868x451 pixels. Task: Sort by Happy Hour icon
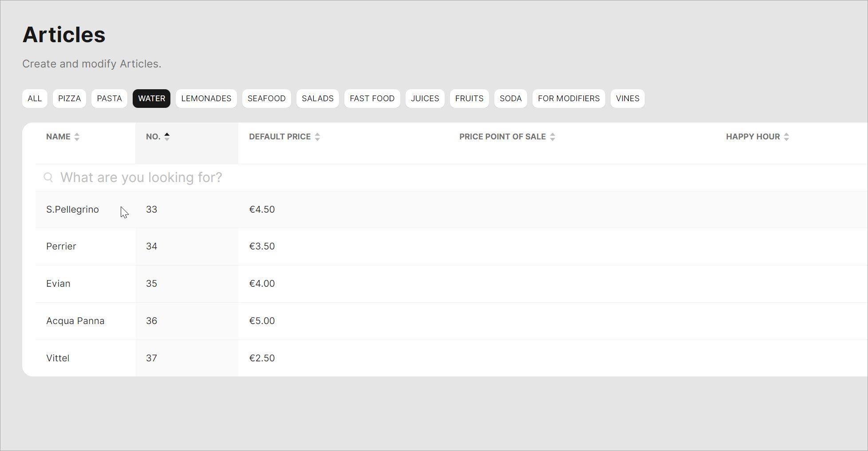[786, 137]
